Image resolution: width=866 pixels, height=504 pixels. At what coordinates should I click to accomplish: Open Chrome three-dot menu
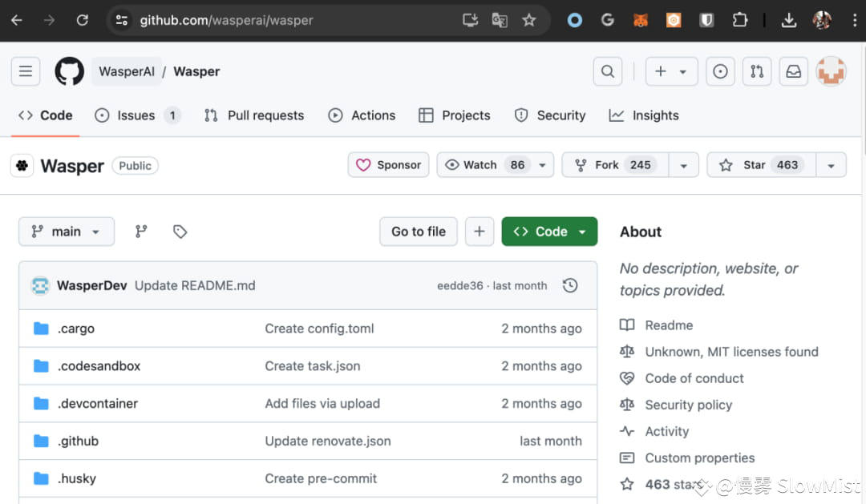(855, 20)
